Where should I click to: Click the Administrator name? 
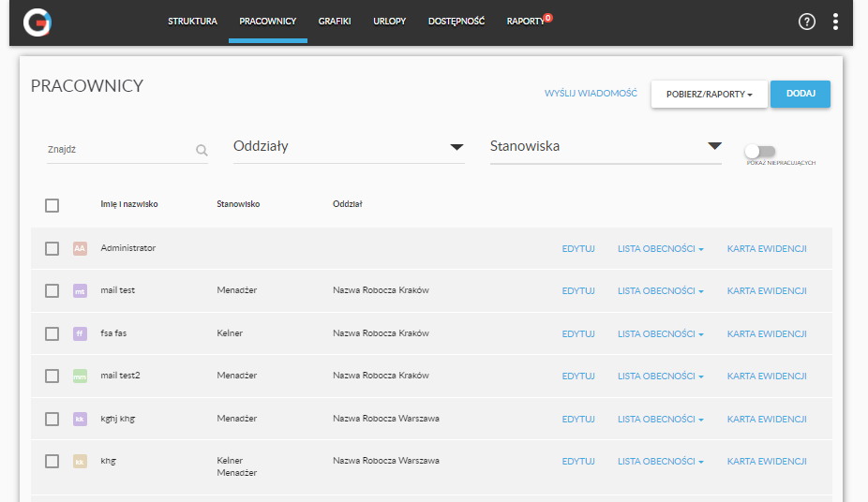pos(127,248)
